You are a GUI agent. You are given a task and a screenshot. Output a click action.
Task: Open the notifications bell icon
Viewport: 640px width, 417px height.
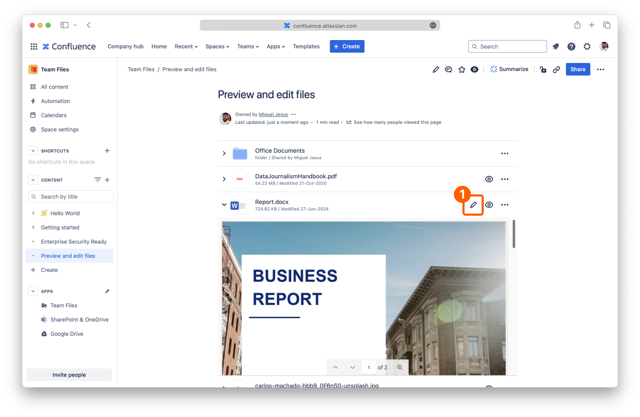556,46
